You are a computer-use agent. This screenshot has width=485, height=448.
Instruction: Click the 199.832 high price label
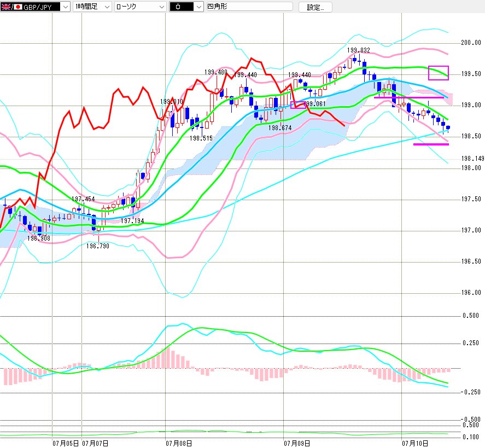tap(358, 50)
